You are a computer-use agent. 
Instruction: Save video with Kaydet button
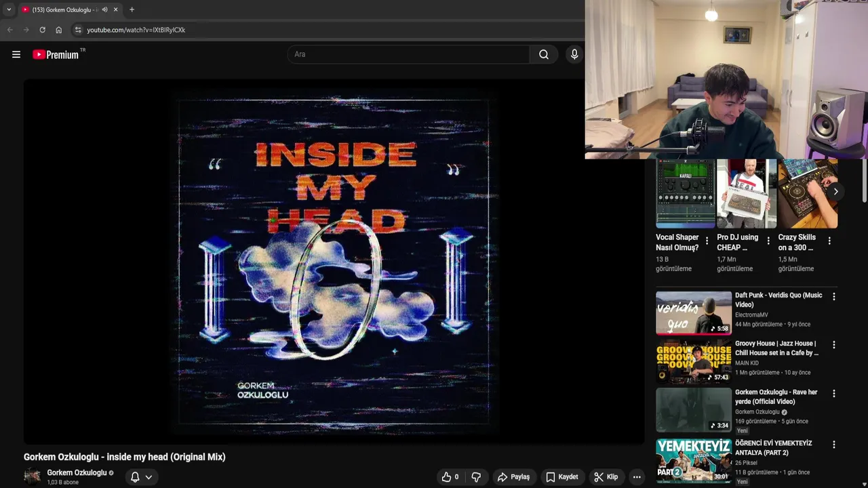(562, 476)
